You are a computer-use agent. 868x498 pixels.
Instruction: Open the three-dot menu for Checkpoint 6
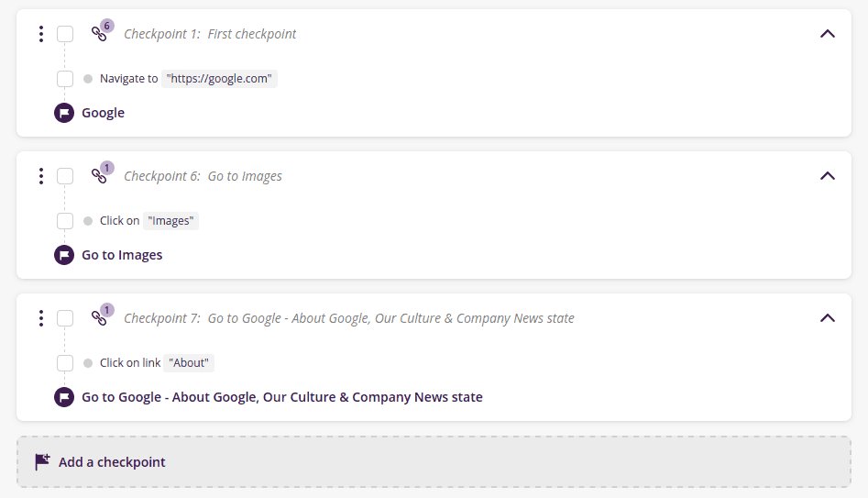tap(41, 176)
